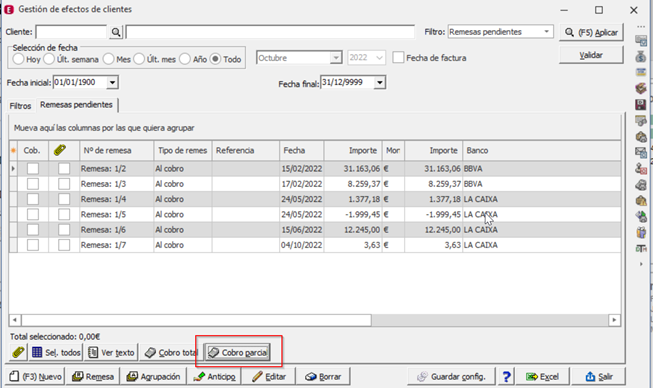
Task: Click the client search magnifier icon
Action: 116,32
